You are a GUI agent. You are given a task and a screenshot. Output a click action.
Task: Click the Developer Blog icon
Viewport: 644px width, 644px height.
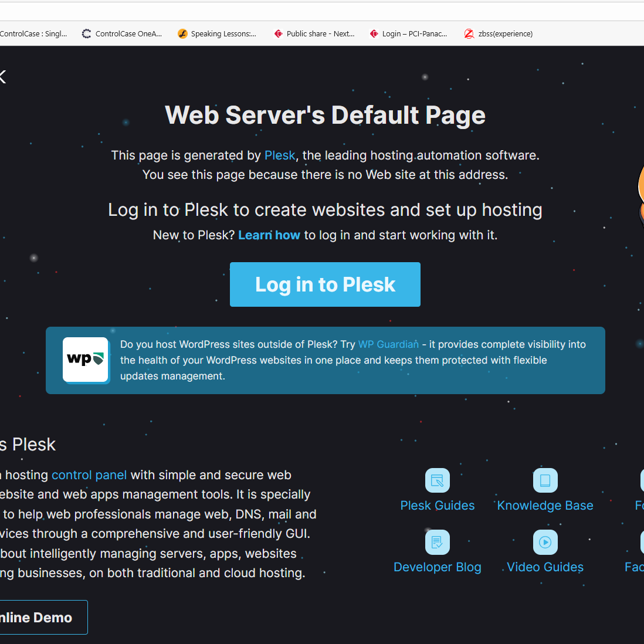438,542
